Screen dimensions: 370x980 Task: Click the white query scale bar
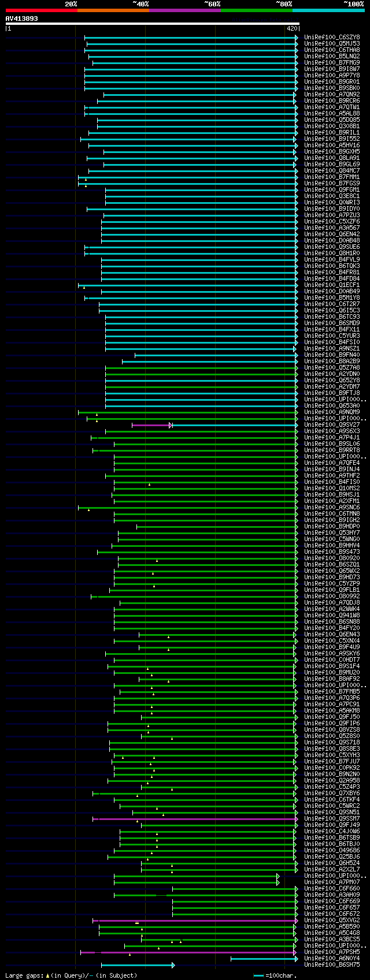click(x=152, y=24)
